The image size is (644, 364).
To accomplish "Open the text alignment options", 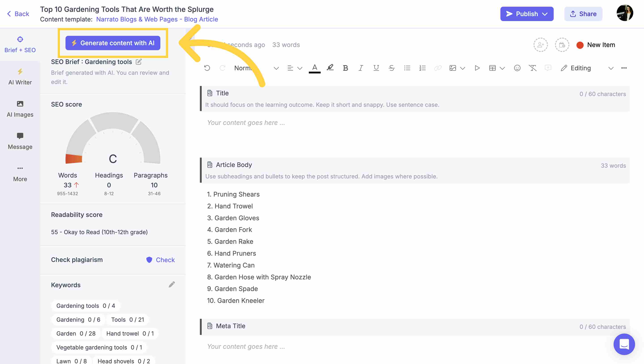I will click(294, 68).
